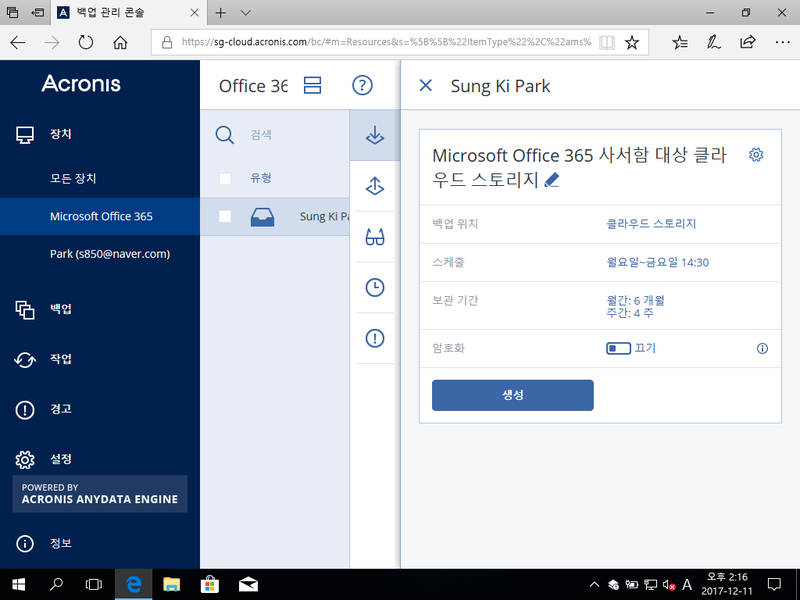Change backup location 클라우드 스토리지 link
The image size is (800, 600).
651,224
